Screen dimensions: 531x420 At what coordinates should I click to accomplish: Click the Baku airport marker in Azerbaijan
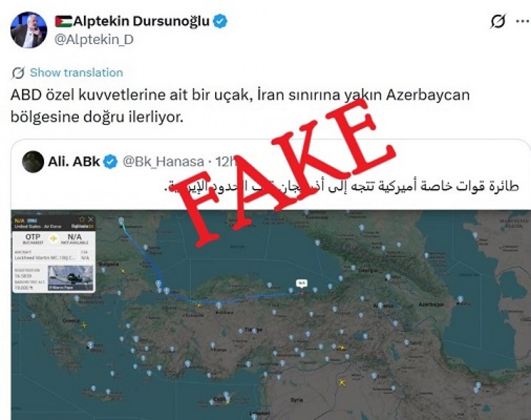[x=461, y=300]
